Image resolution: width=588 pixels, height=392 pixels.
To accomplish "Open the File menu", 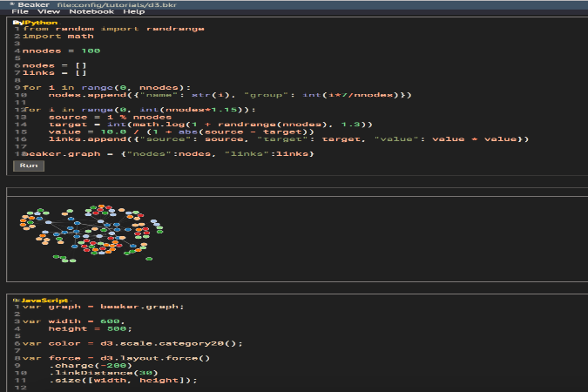I will [17, 11].
